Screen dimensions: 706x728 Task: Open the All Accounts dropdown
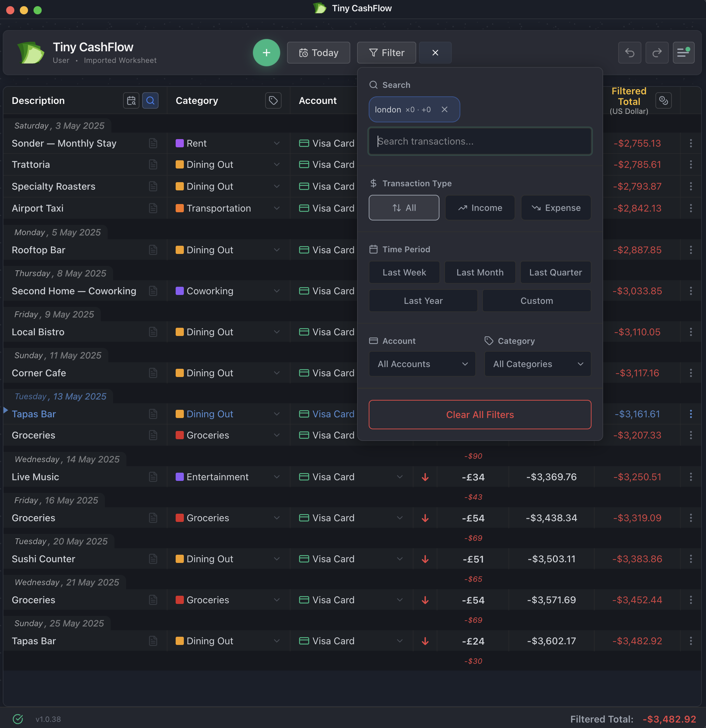(x=422, y=364)
